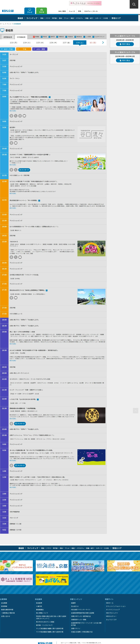Image resolution: width=140 pixels, height=644 pixels.
Task: Click the KBS京都 header logo
Action: coord(8,11)
